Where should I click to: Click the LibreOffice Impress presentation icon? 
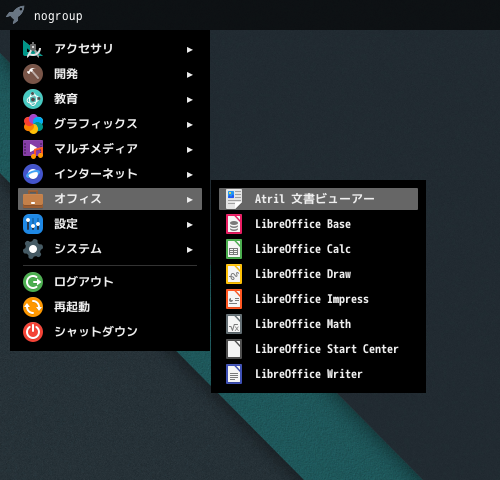[x=234, y=299]
